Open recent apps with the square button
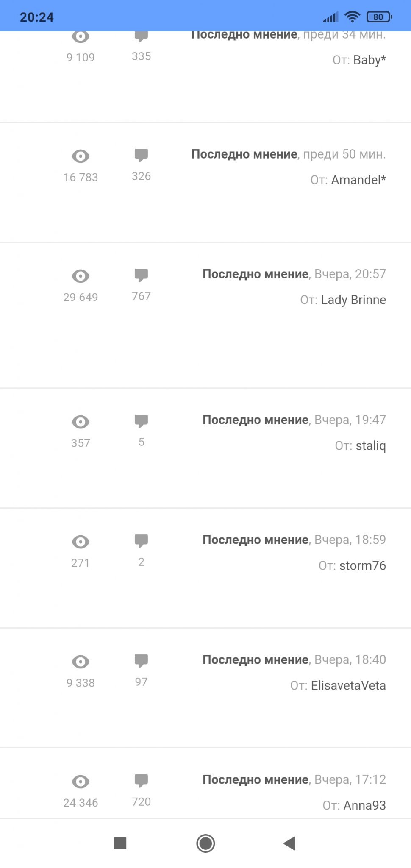The image size is (411, 868). click(120, 843)
